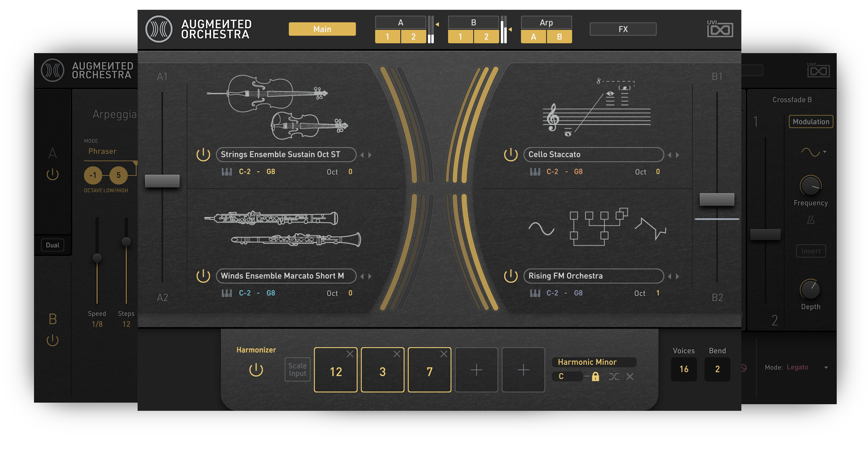Toggle power for Cello Staccato layer
868x453 pixels.
coord(511,155)
